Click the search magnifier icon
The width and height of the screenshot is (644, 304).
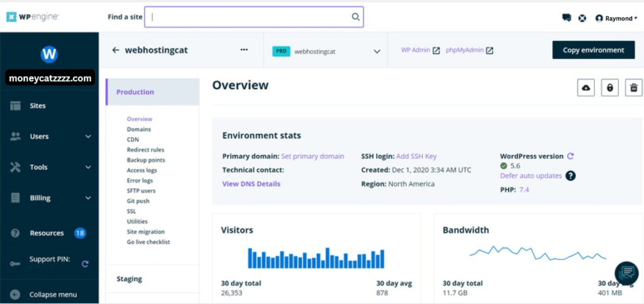pos(356,17)
